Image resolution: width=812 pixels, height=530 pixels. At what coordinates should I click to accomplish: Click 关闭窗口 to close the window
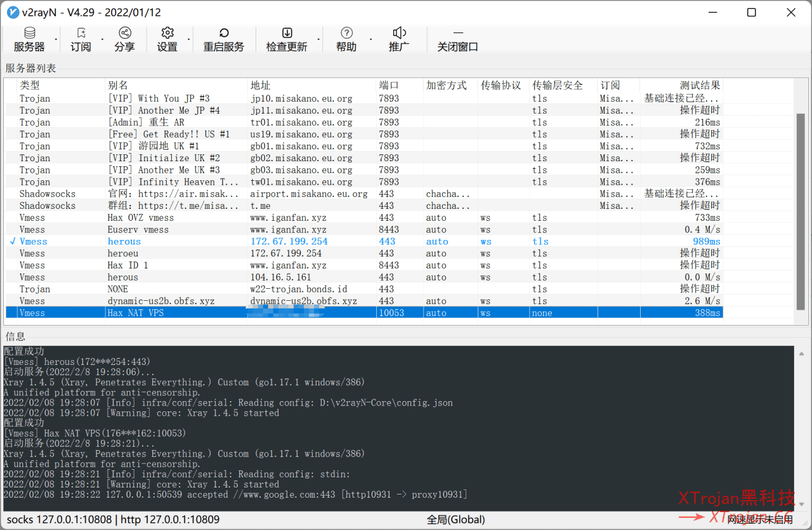pyautogui.click(x=457, y=39)
